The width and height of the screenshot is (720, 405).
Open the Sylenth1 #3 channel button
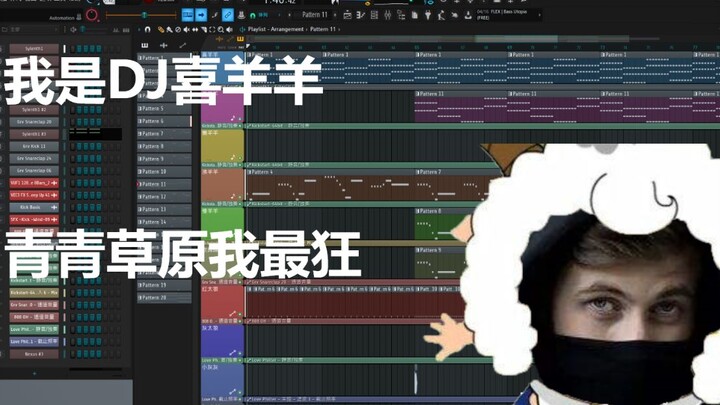(34, 134)
